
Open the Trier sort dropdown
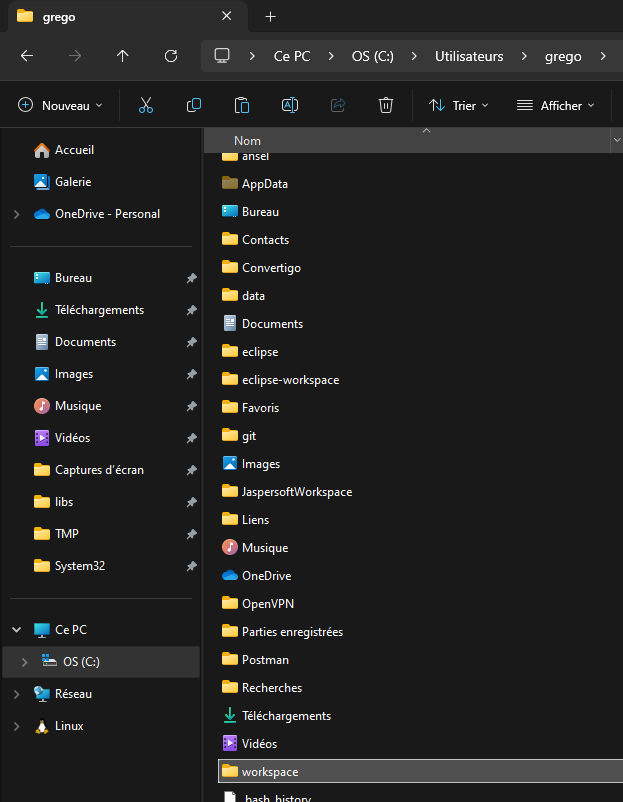(x=459, y=105)
